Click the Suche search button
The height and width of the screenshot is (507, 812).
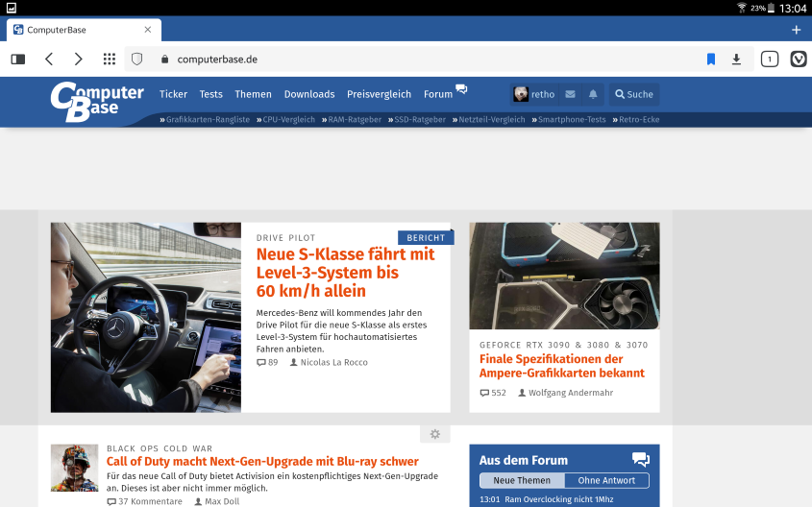(634, 94)
